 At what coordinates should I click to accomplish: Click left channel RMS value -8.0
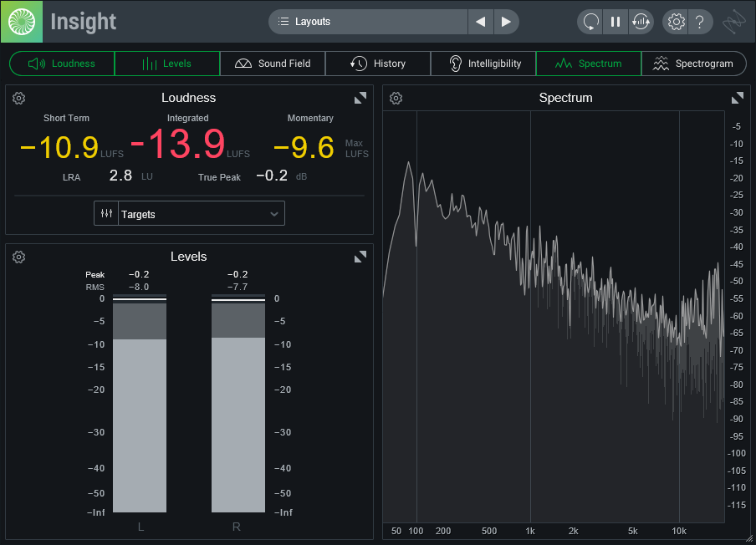tap(139, 287)
